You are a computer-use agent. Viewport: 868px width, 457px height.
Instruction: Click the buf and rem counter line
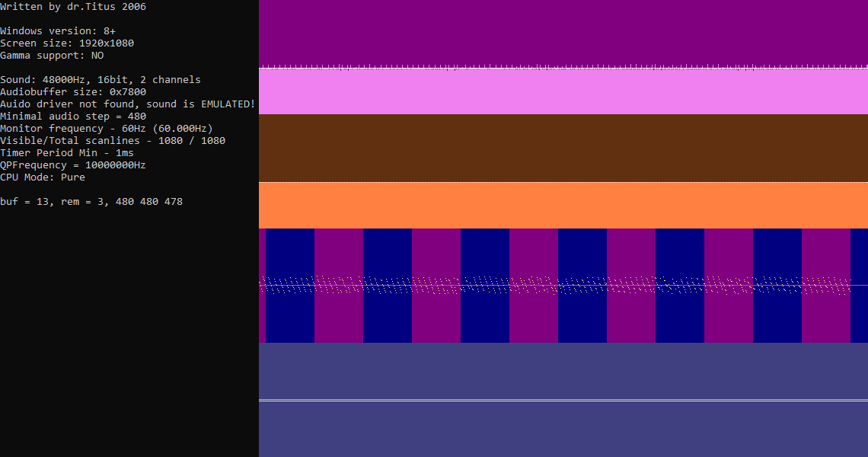click(x=91, y=202)
